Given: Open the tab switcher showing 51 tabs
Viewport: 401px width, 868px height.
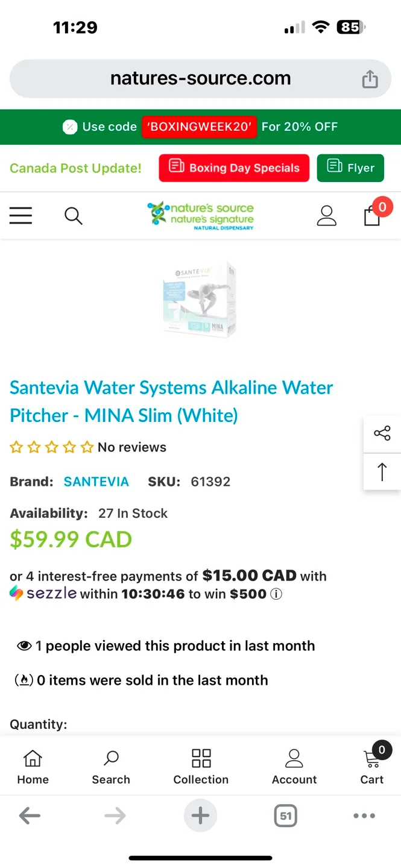Looking at the screenshot, I should click(x=285, y=816).
